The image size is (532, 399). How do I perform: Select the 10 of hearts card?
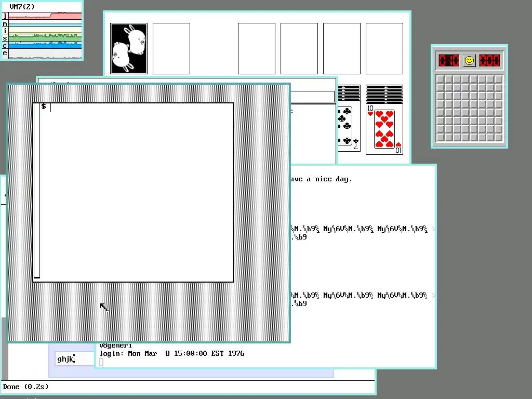[x=384, y=129]
